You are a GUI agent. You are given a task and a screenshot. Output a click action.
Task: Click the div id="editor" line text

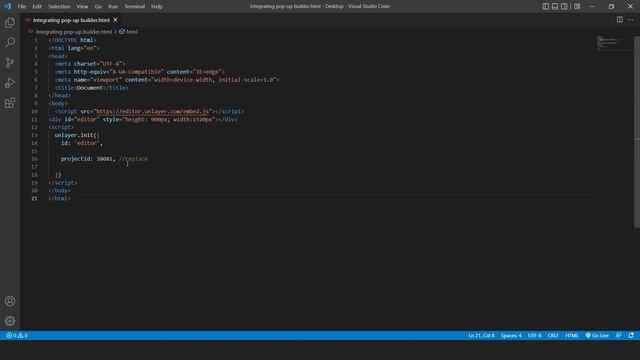pos(143,120)
